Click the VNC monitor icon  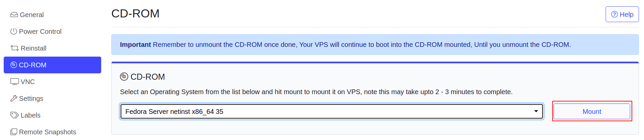[x=14, y=82]
